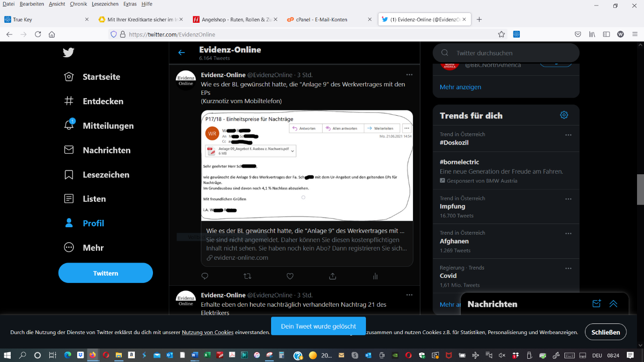Click the Twitter bird logo
Image resolution: width=644 pixels, height=362 pixels.
[x=69, y=52]
